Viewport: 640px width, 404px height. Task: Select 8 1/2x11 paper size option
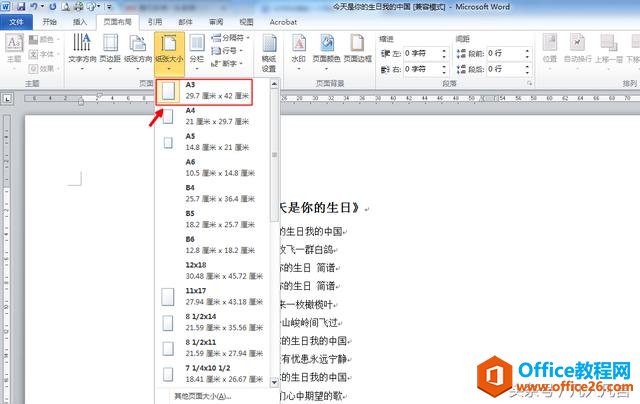tap(212, 347)
